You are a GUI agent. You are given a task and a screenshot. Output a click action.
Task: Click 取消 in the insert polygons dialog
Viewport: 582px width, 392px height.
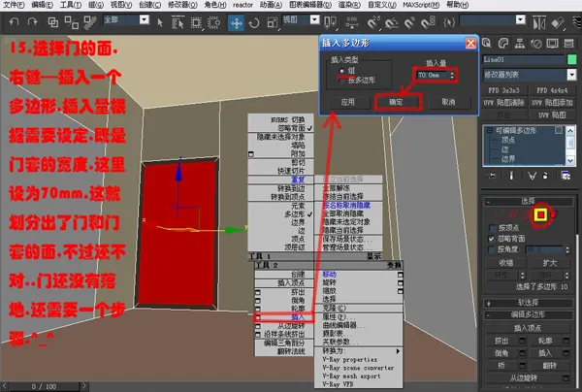tap(448, 102)
